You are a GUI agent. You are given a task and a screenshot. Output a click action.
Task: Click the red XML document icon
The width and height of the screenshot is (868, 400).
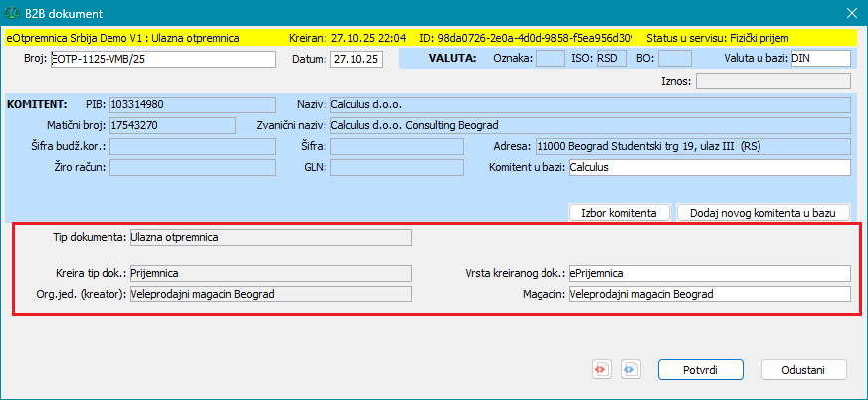pos(600,368)
